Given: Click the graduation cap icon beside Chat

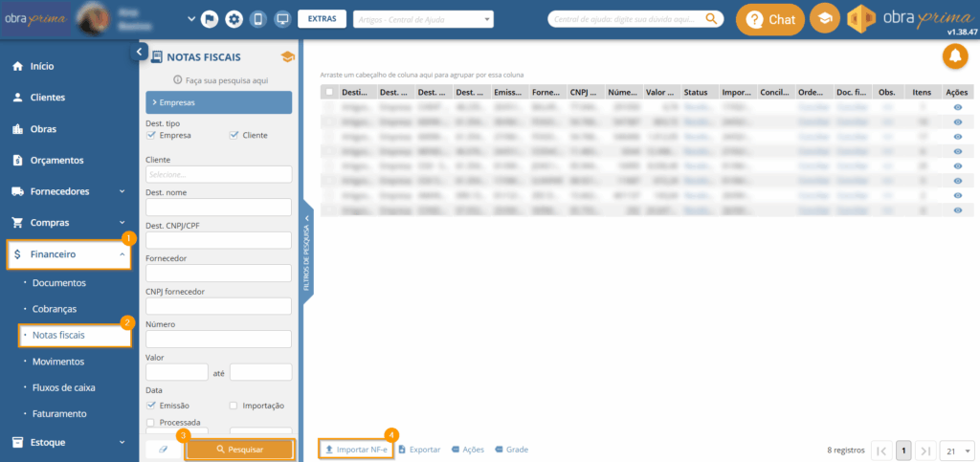Looking at the screenshot, I should coord(822,19).
